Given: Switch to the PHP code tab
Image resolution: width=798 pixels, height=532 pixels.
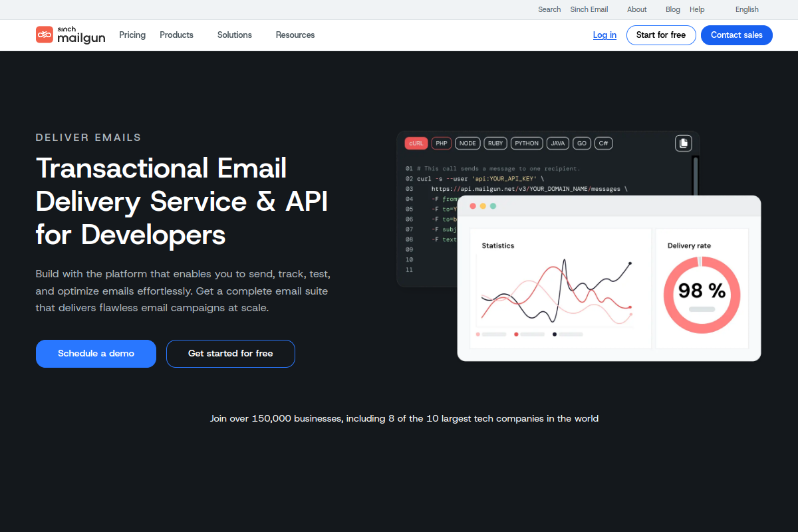Looking at the screenshot, I should point(441,143).
